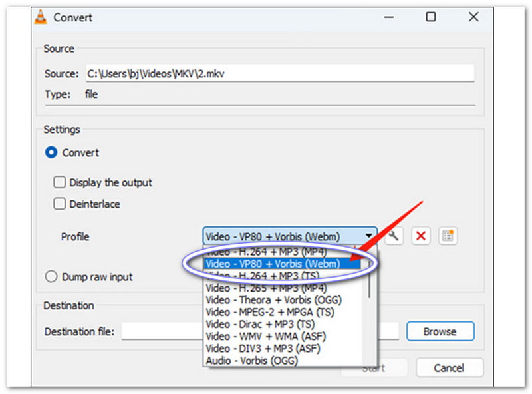Image resolution: width=532 pixels, height=394 pixels.
Task: Click the profile list scrollbar thumb
Action: [x=369, y=278]
